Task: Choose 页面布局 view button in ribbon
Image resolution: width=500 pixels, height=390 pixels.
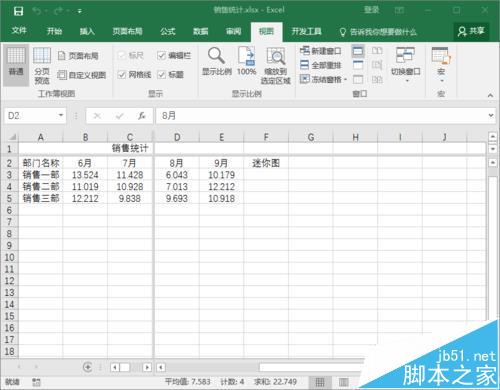Action: coord(78,56)
